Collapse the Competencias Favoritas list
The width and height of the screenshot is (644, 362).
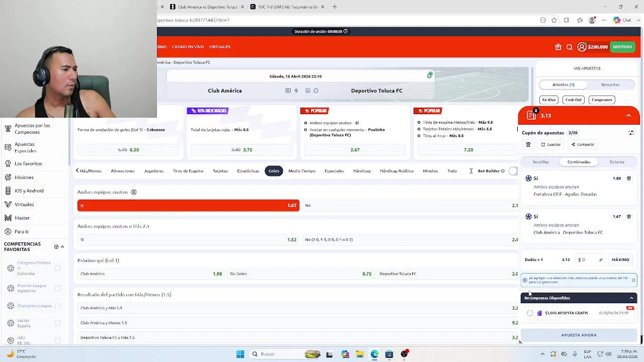[x=62, y=247]
